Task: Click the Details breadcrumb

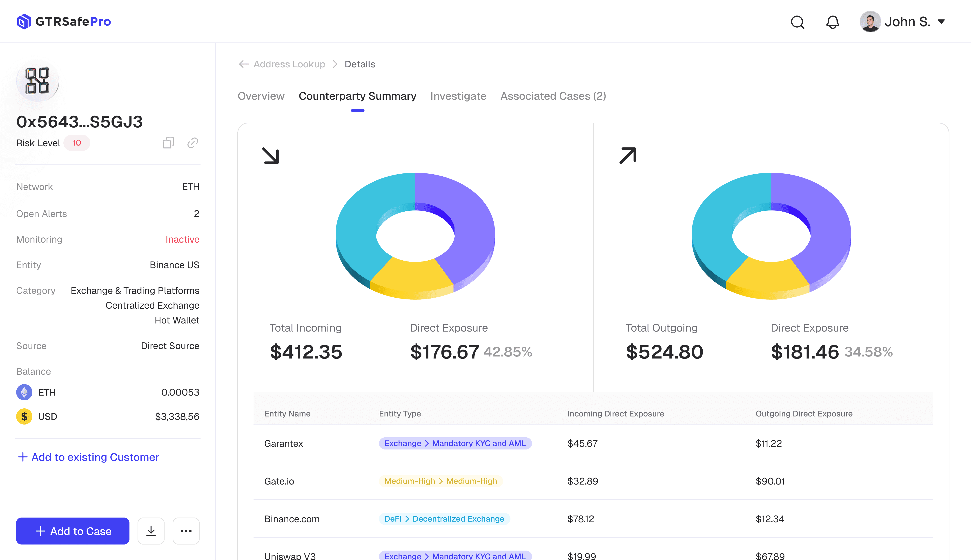Action: point(359,64)
